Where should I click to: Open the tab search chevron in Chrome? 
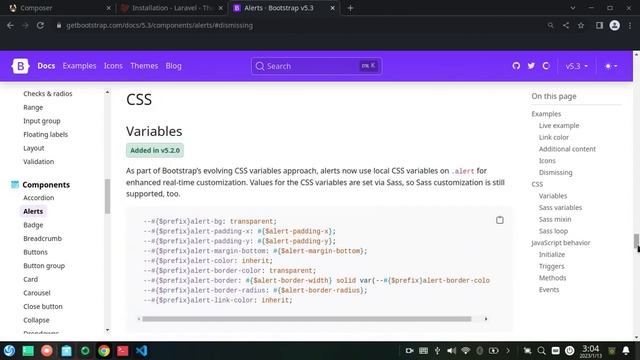point(573,8)
